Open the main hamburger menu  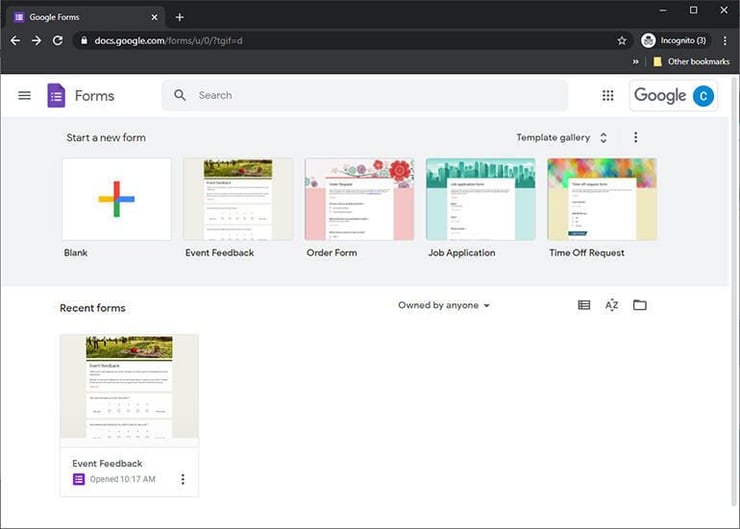click(25, 96)
